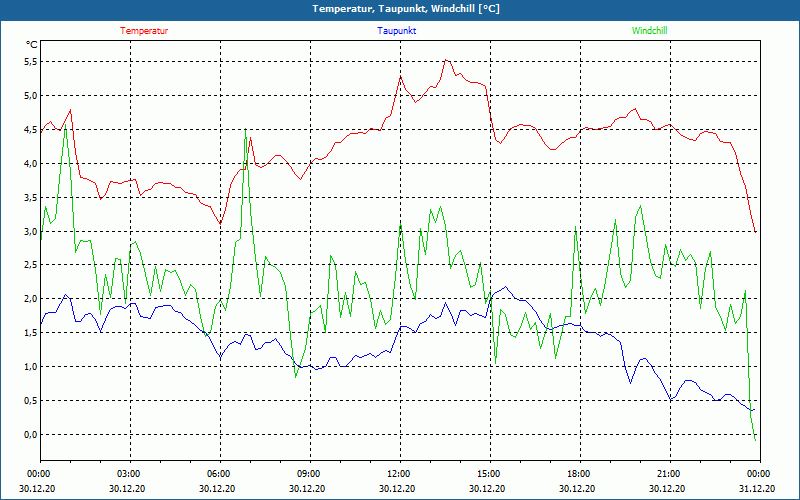Screen dimensions: 800x500
Task: Click the 31.12.20 date label
Action: click(x=758, y=488)
